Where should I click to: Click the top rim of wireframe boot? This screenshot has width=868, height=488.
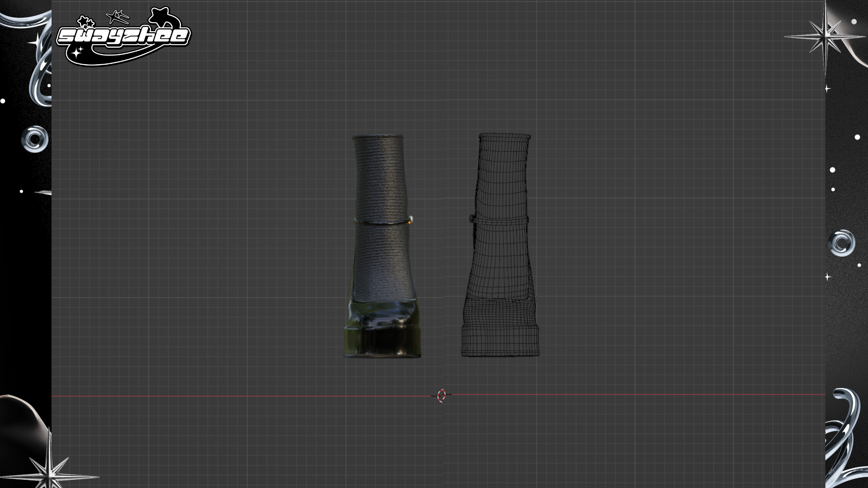click(504, 135)
